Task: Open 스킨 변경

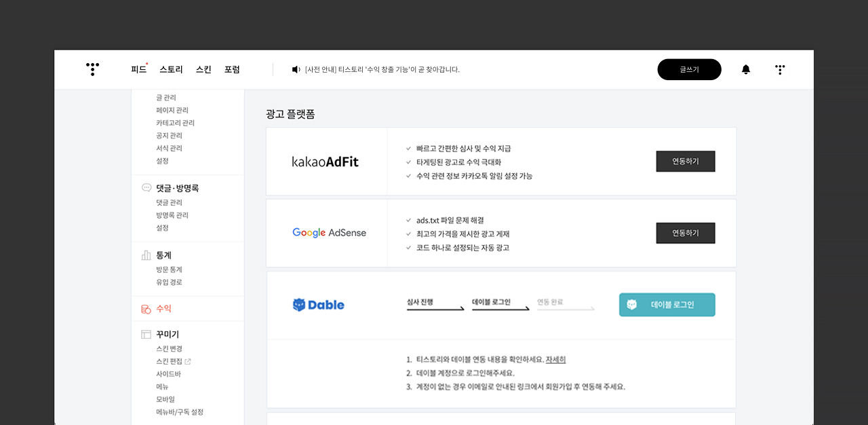Action: pyautogui.click(x=169, y=348)
